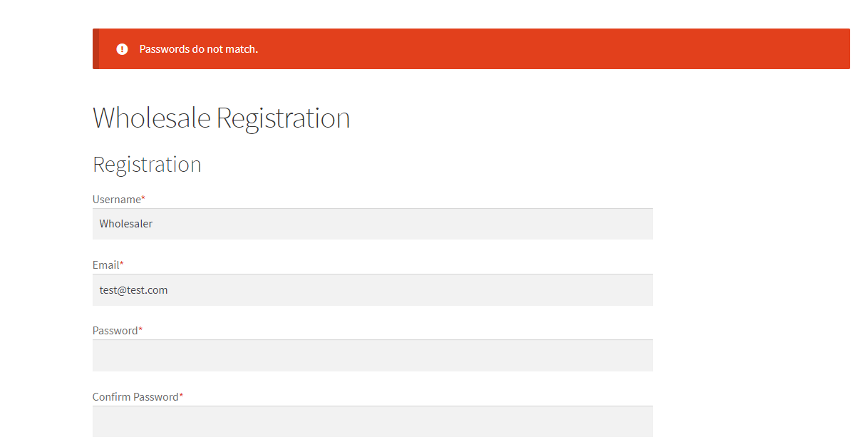Click the red asterisk beside Username
868x442 pixels.
point(143,198)
